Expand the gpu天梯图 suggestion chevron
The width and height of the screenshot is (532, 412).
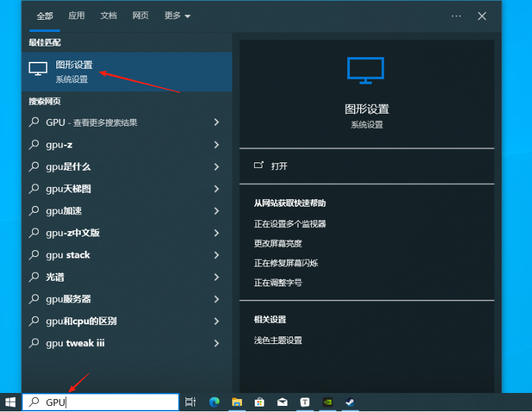point(217,189)
